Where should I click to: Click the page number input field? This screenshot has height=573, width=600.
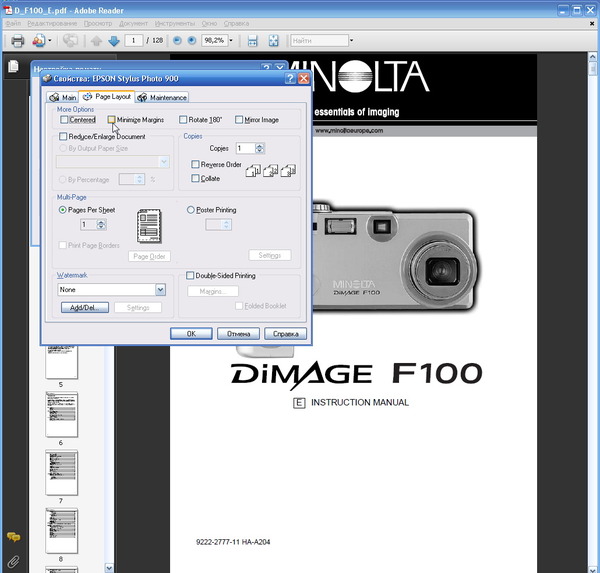134,40
